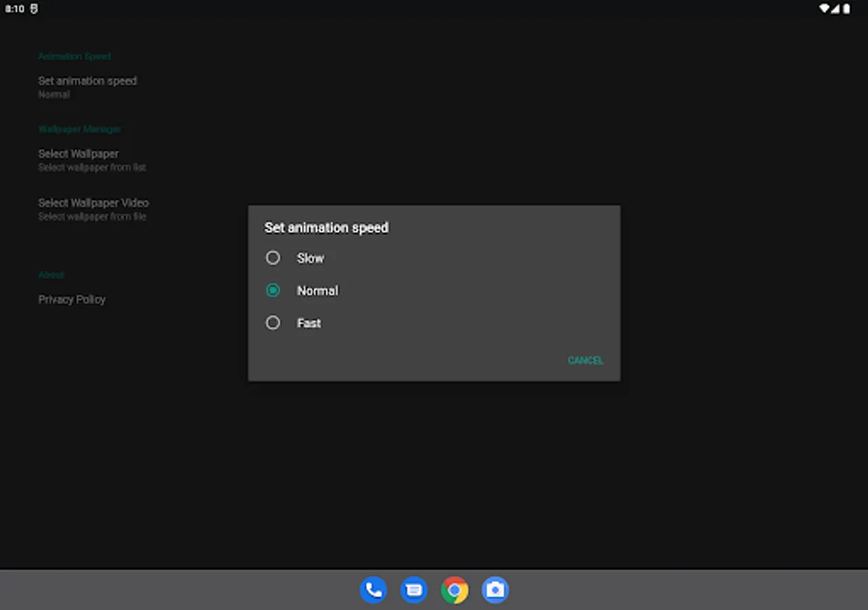This screenshot has width=868, height=610.
Task: Click the "Animation Speed" section header
Action: tap(75, 56)
